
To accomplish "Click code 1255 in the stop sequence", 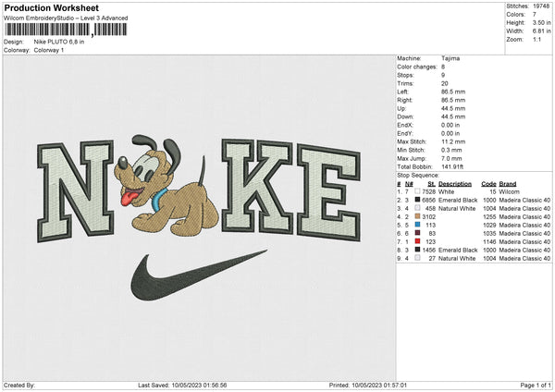I will pyautogui.click(x=489, y=216).
